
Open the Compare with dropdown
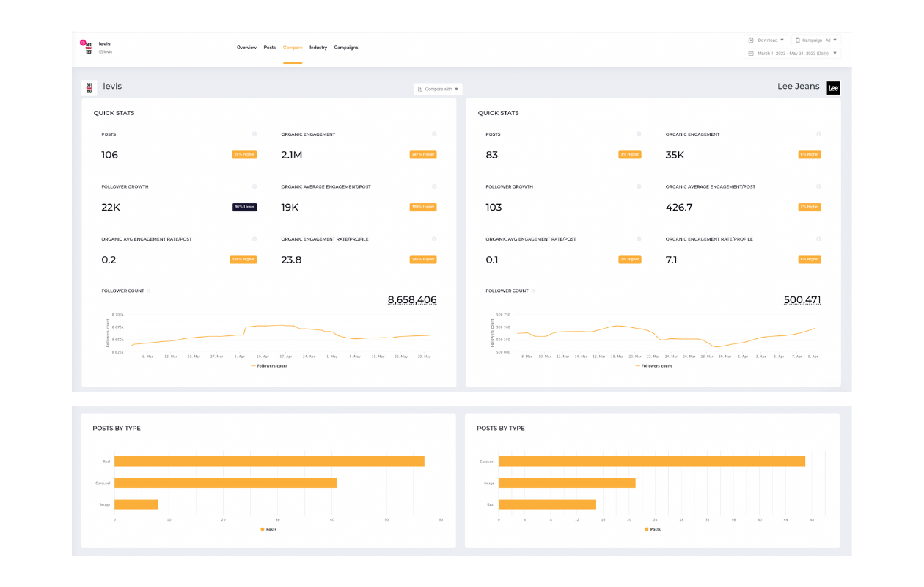pos(438,89)
